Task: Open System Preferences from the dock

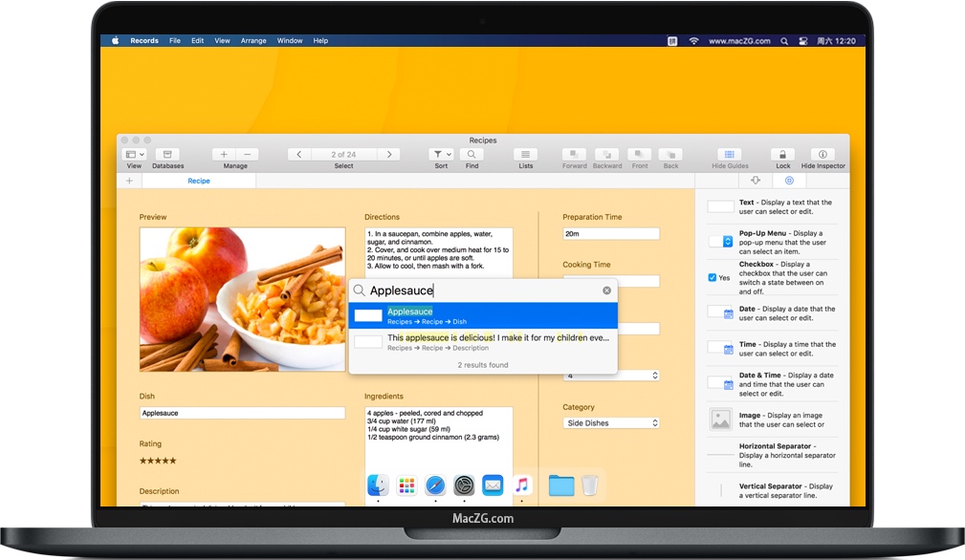Action: pos(464,485)
